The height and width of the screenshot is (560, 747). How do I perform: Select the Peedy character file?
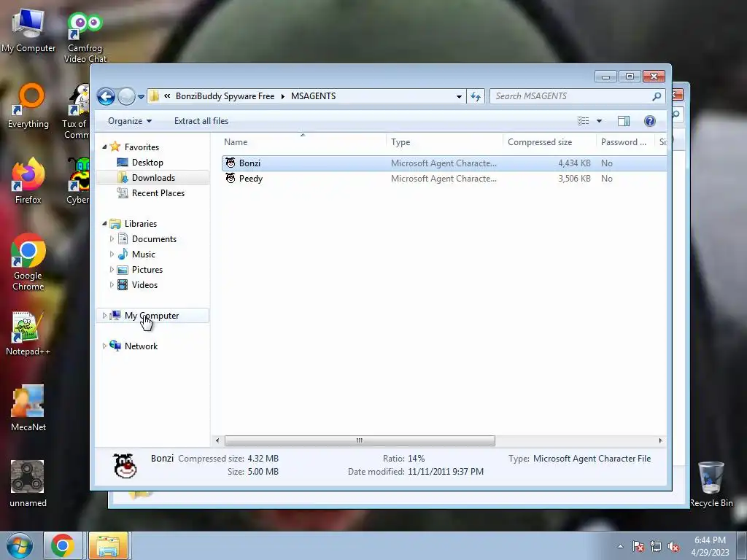coord(251,179)
